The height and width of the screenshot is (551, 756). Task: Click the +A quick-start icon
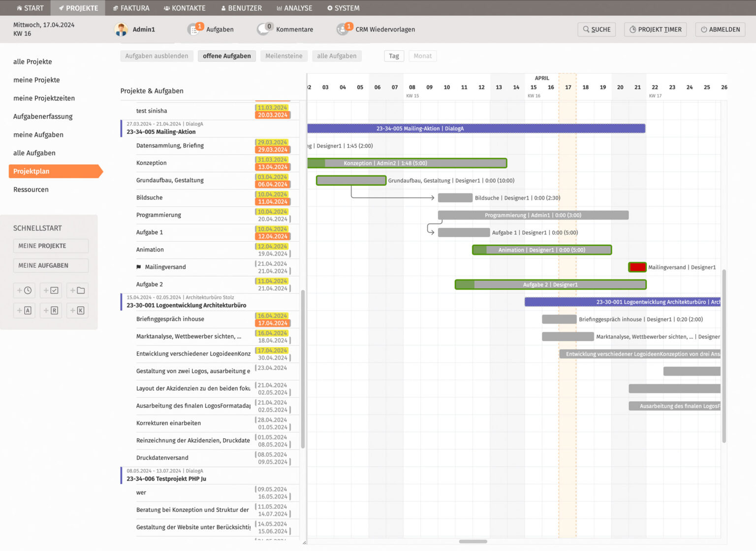pos(24,310)
